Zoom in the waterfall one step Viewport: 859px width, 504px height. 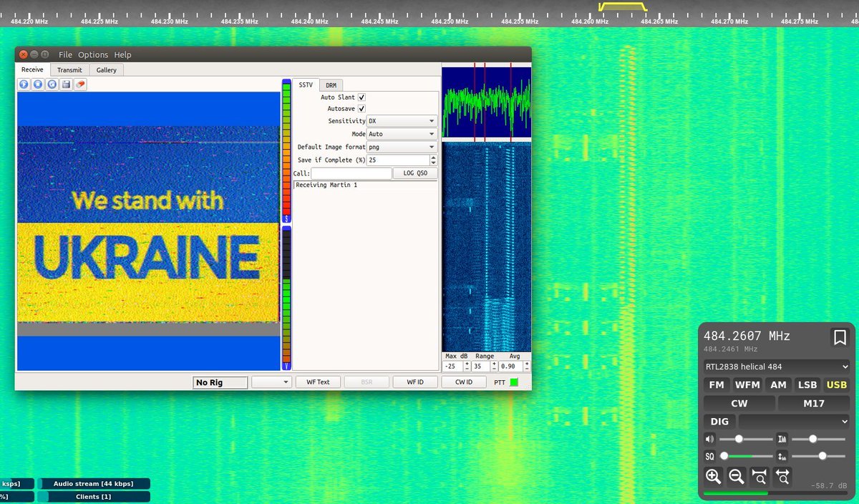tap(713, 477)
